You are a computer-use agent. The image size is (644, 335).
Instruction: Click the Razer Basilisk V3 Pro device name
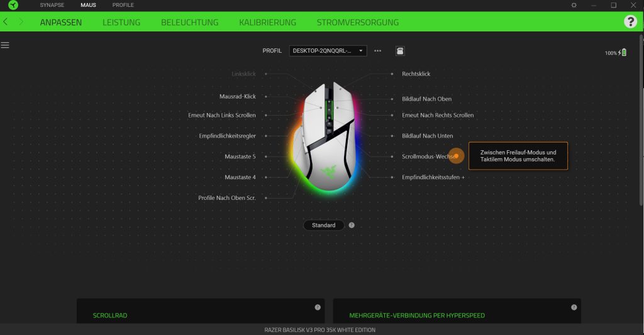click(x=320, y=330)
